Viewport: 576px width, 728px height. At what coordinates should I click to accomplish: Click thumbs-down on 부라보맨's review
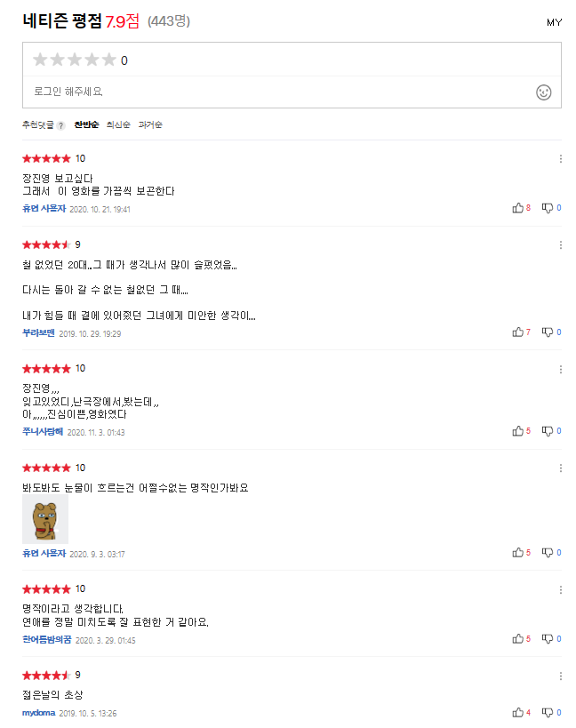pyautogui.click(x=548, y=332)
